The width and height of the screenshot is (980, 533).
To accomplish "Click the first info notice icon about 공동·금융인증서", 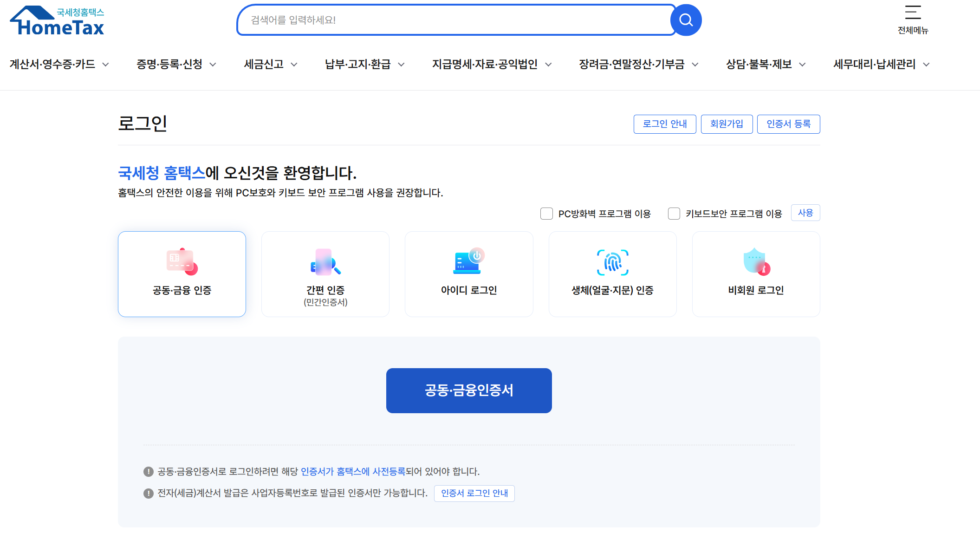I will [x=149, y=472].
